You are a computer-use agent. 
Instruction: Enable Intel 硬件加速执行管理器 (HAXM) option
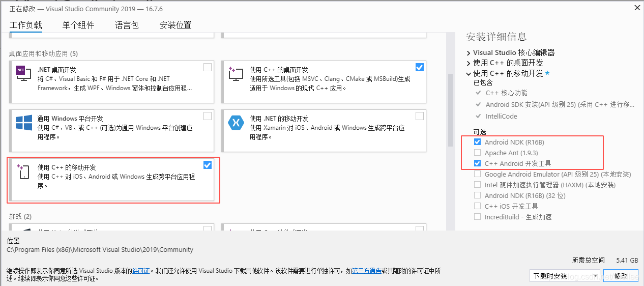point(477,185)
